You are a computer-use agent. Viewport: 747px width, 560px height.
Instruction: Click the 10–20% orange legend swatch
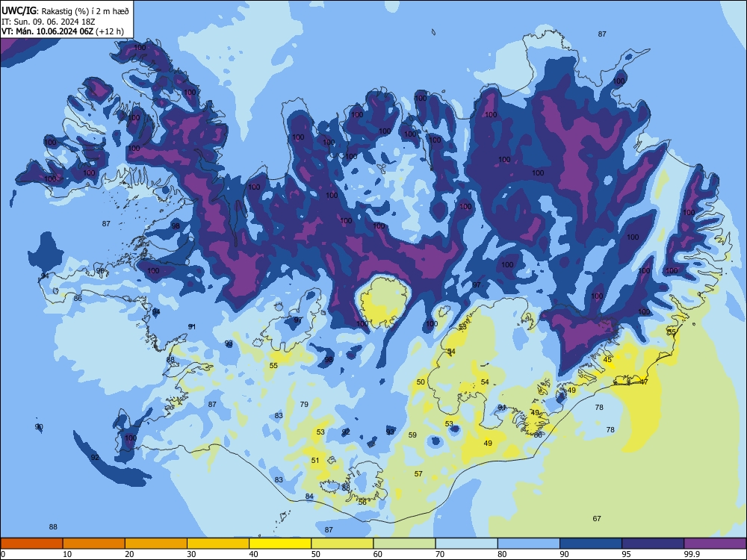point(94,544)
